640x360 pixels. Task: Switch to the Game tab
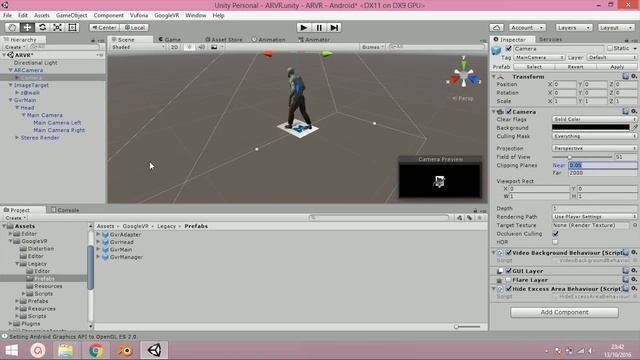170,40
